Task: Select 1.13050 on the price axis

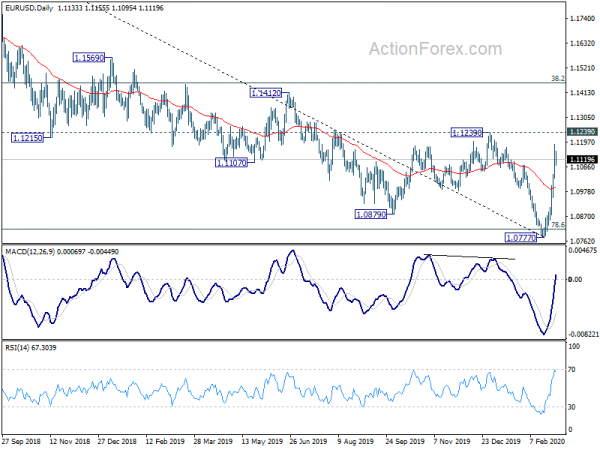Action: click(x=582, y=117)
